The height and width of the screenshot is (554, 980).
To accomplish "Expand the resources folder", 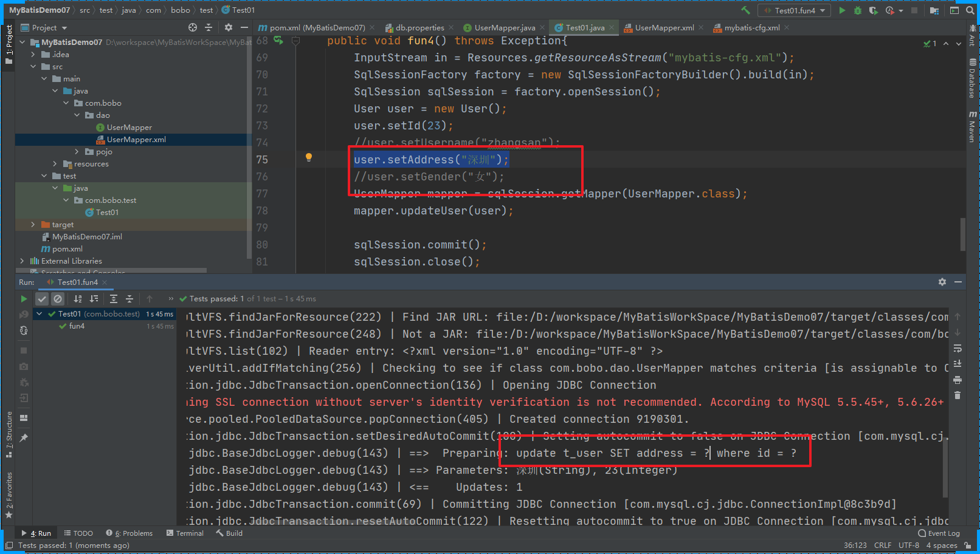I will tap(55, 164).
